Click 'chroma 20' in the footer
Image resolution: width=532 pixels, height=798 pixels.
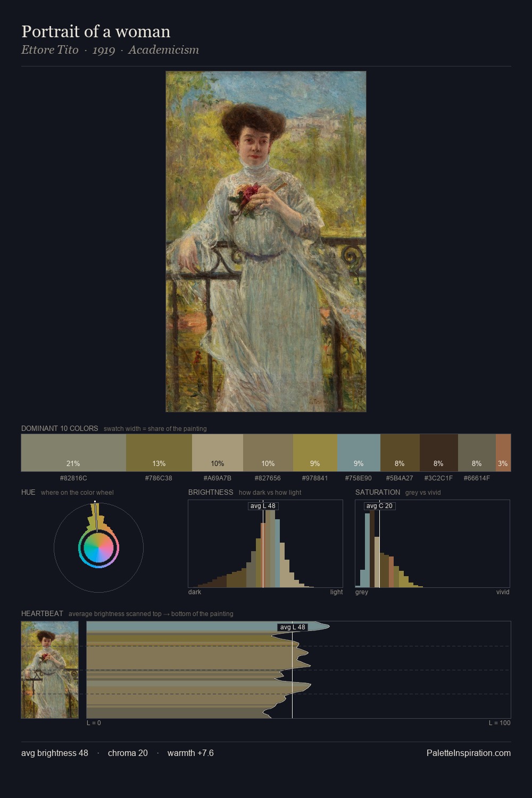coord(128,753)
